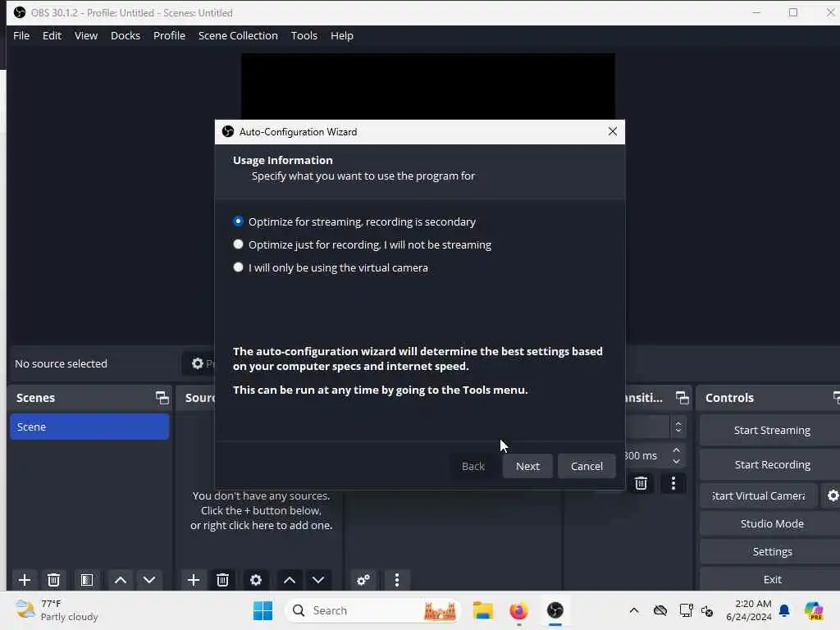Enable Studio Mode
This screenshot has width=840, height=630.
pyautogui.click(x=771, y=523)
